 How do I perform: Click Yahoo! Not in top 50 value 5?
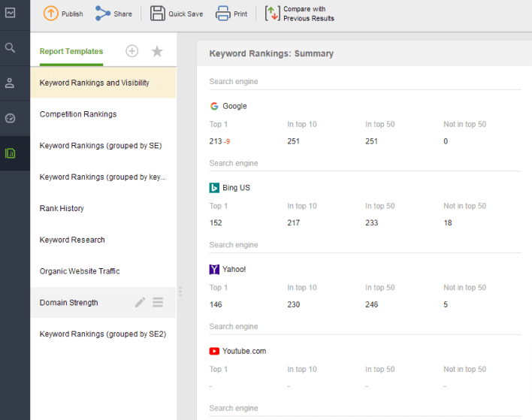coord(446,304)
